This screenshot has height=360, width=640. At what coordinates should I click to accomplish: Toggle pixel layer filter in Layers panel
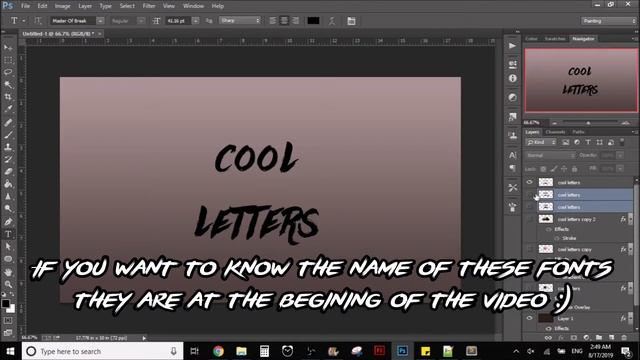565,142
